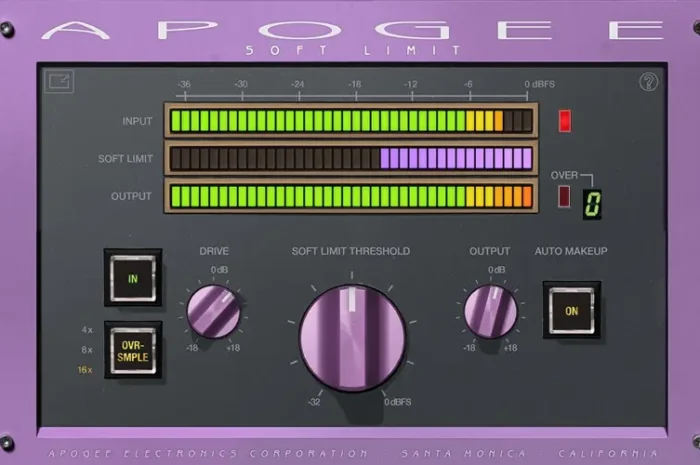The width and height of the screenshot is (700, 465).
Task: Reset the Over counter display
Action: click(592, 203)
